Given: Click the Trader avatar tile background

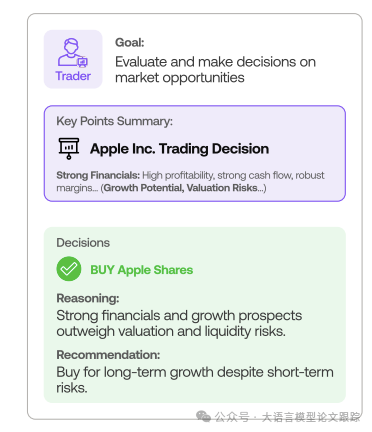Looking at the screenshot, I should pos(73,59).
